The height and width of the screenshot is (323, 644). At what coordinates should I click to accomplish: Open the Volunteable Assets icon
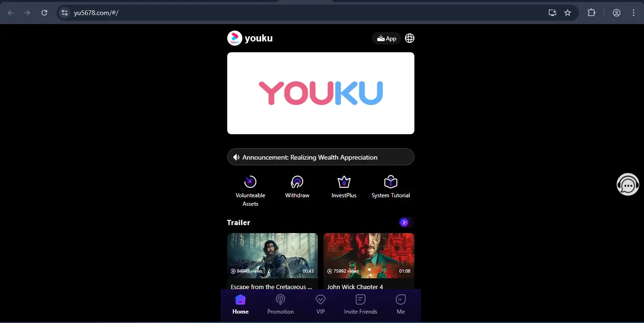[250, 182]
